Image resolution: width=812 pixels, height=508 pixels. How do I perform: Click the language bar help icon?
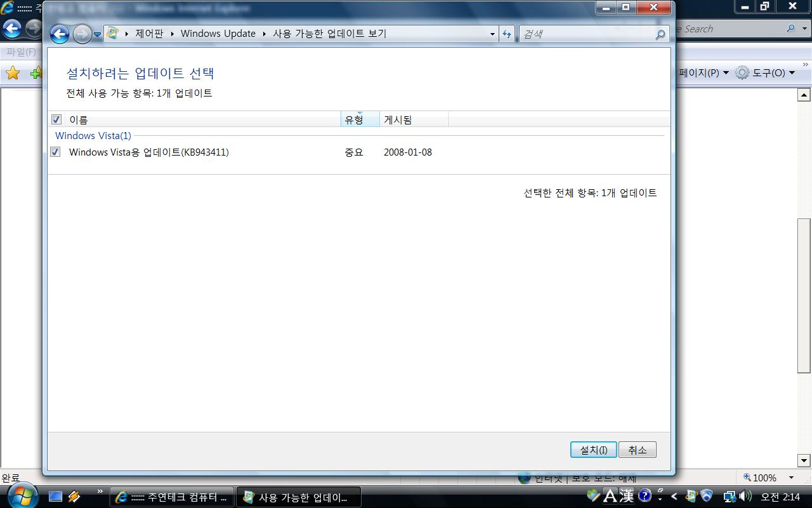pos(645,496)
